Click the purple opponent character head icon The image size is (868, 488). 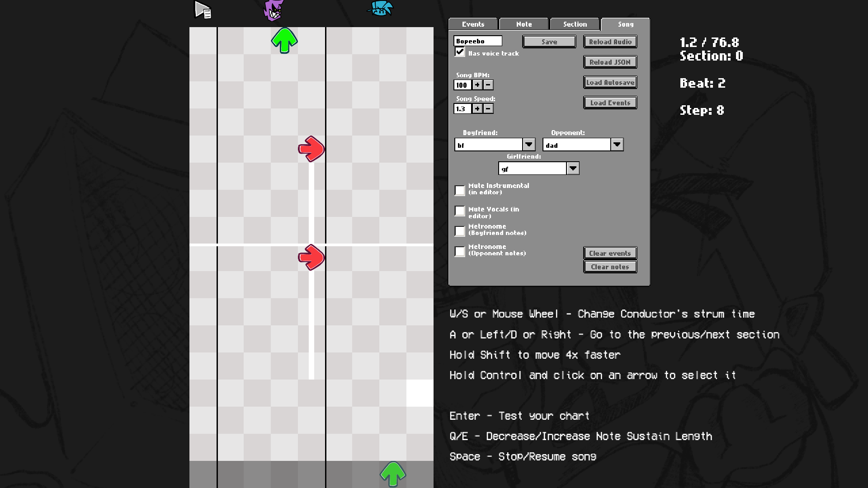click(273, 10)
